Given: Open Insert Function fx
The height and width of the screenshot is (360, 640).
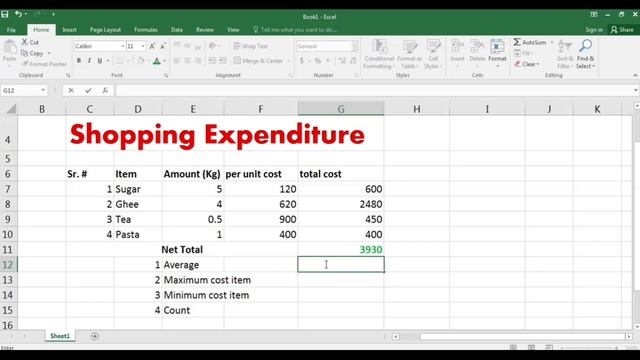Looking at the screenshot, I should 105,91.
